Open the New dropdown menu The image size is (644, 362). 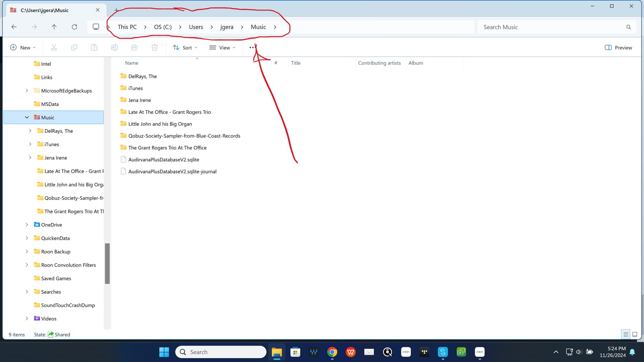(x=23, y=48)
